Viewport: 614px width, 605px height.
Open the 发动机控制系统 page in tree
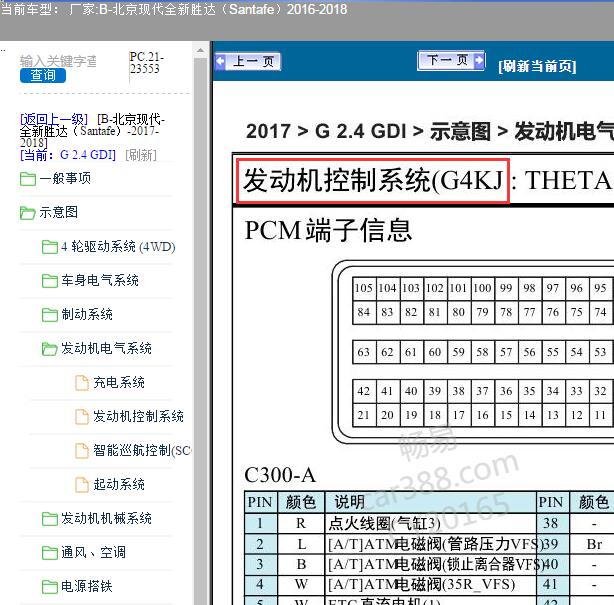(x=138, y=416)
